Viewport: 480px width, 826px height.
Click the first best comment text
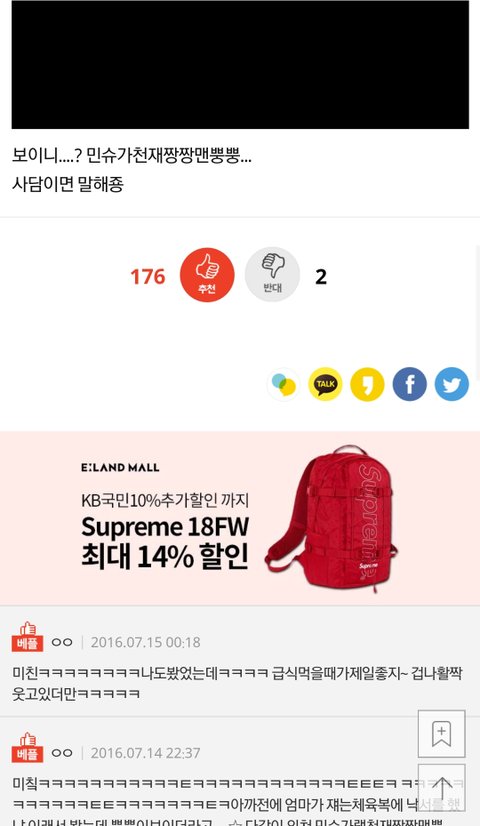coord(237,683)
